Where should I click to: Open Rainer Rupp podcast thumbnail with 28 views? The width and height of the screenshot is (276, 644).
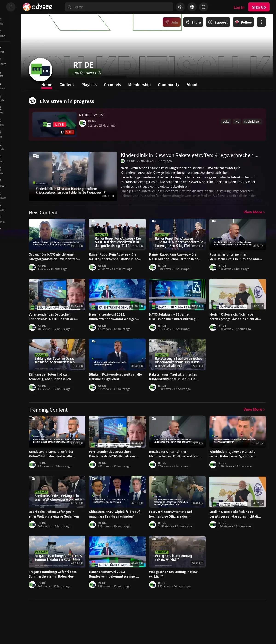[117, 234]
